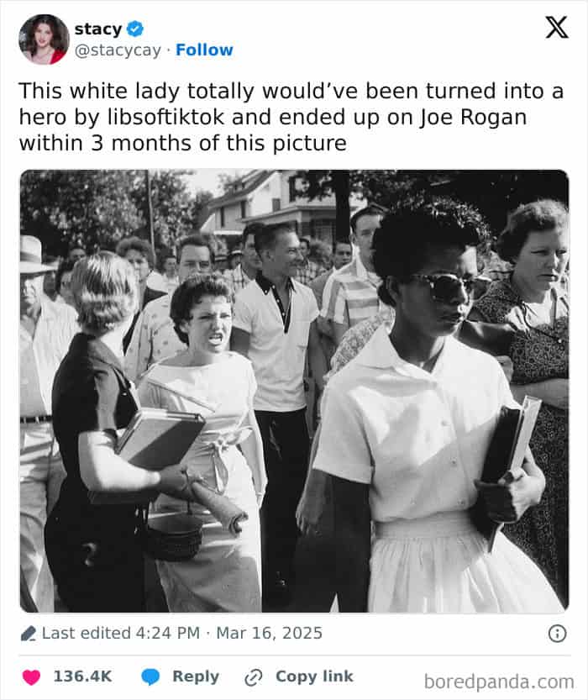Viewport: 588px width, 700px height.
Task: Click the Joe Rogan tweet text line
Action: coord(273,117)
